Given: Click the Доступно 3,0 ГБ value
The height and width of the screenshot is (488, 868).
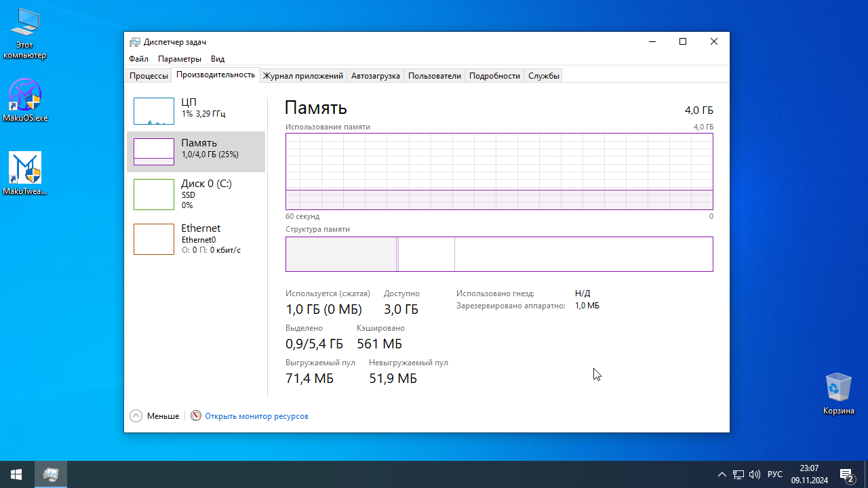Looking at the screenshot, I should (401, 310).
